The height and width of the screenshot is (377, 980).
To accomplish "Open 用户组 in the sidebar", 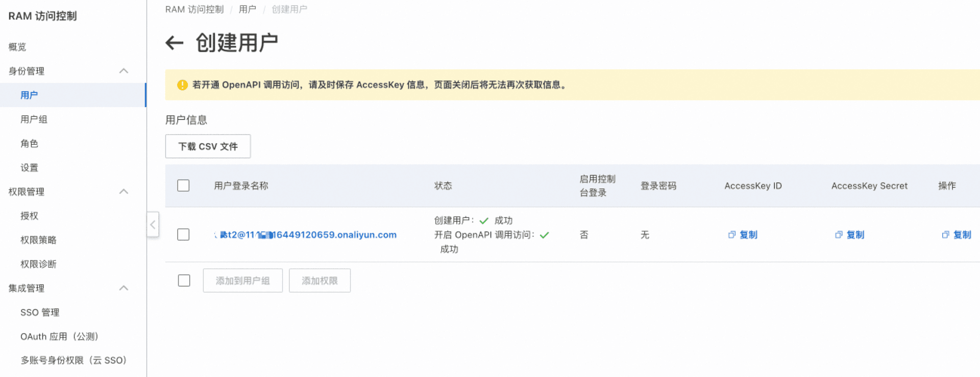I will tap(34, 119).
